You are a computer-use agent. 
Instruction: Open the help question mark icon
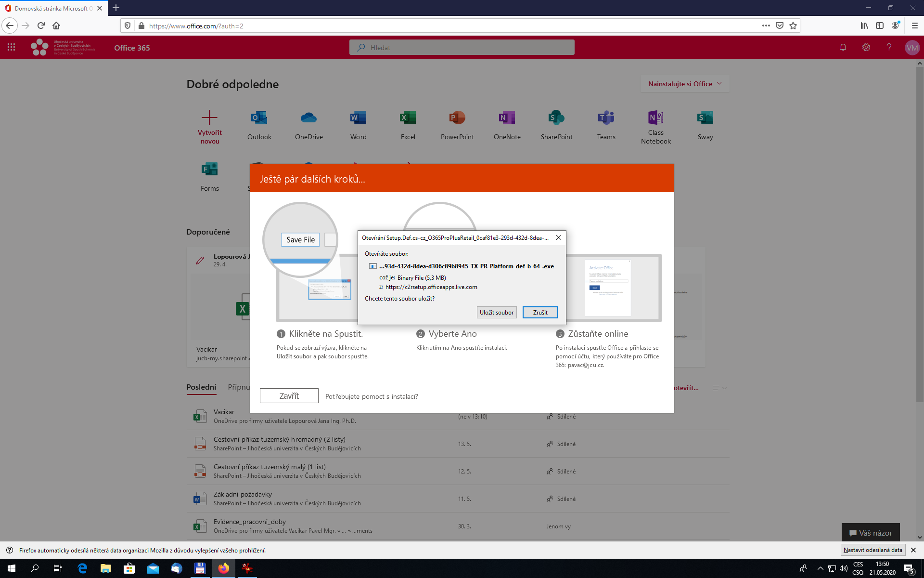point(889,47)
